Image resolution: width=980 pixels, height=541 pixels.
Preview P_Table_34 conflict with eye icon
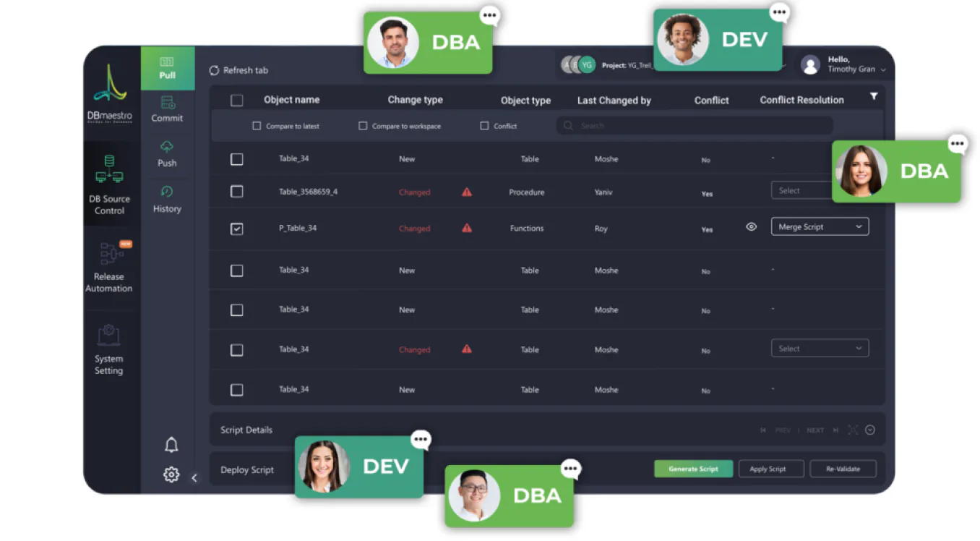click(x=752, y=227)
